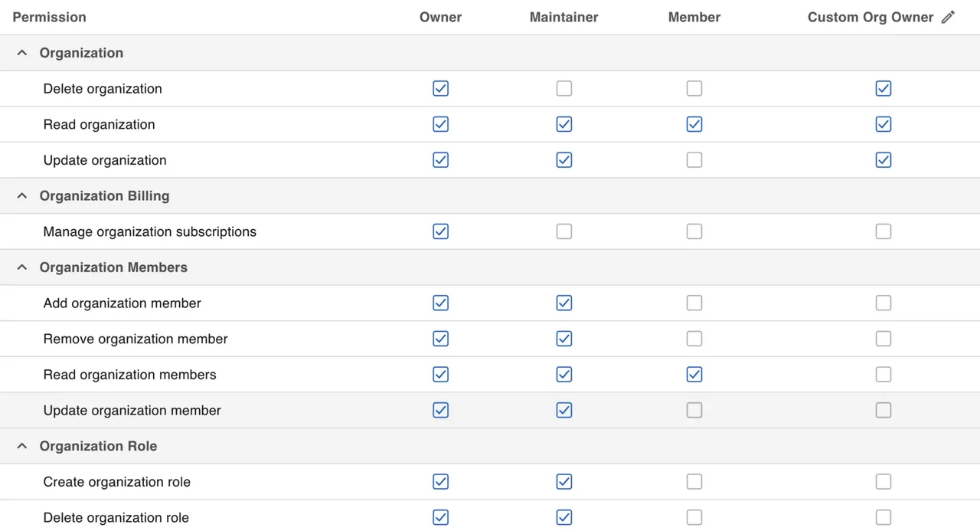Check Maintainer for Manage organization subscriptions
Viewport: 980px width, 531px height.
pos(564,231)
